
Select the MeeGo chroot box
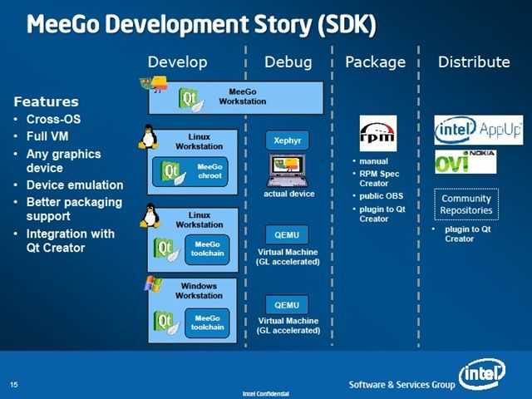(190, 172)
